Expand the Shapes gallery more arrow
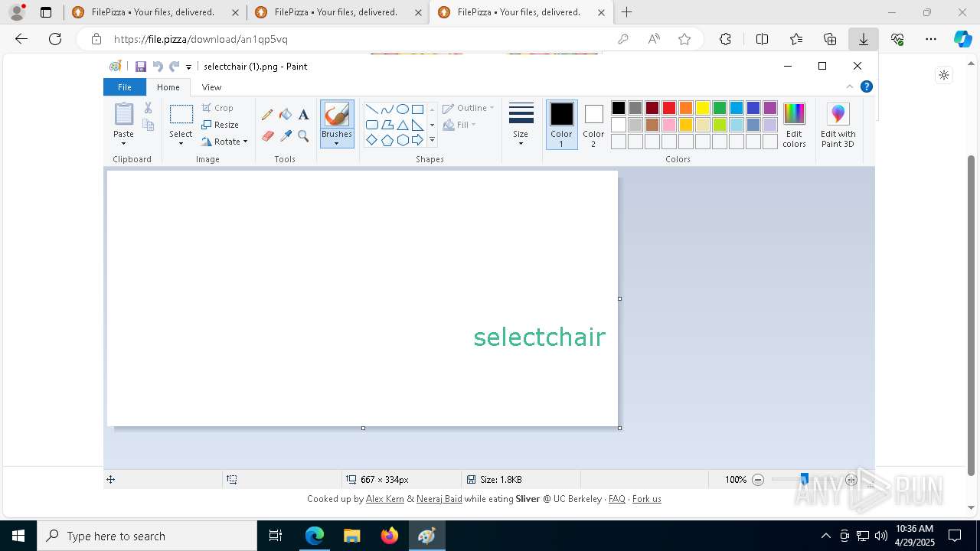This screenshot has width=980, height=551. pyautogui.click(x=432, y=140)
